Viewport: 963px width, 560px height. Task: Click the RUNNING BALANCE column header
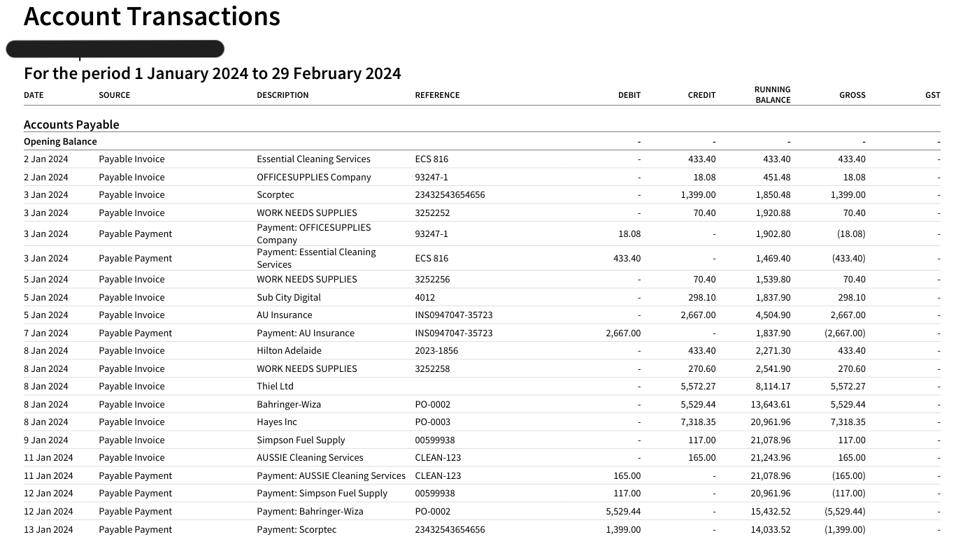coord(772,94)
